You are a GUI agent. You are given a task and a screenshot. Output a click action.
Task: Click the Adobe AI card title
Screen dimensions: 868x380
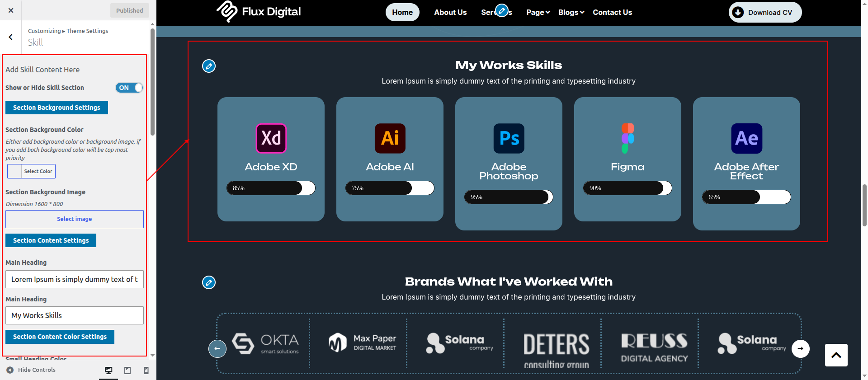(390, 167)
